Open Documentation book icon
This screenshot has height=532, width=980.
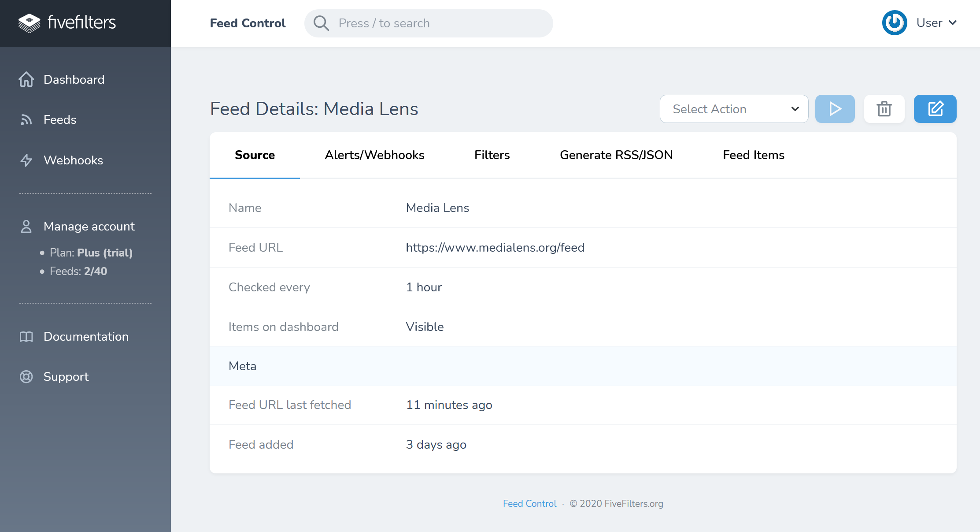[x=26, y=337]
